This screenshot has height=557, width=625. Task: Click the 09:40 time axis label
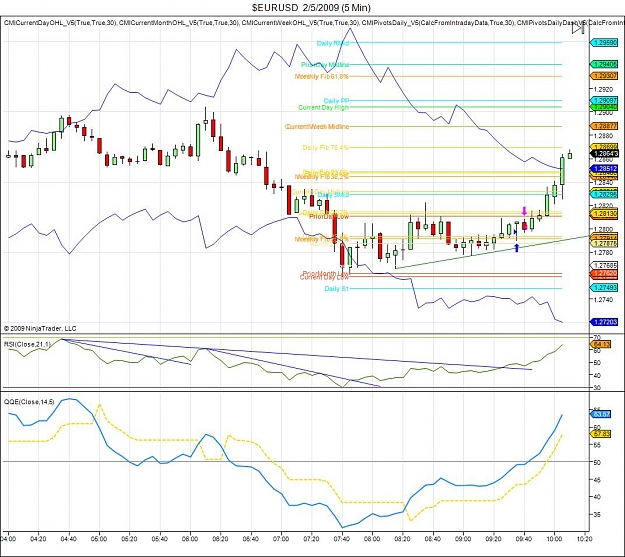click(x=525, y=539)
